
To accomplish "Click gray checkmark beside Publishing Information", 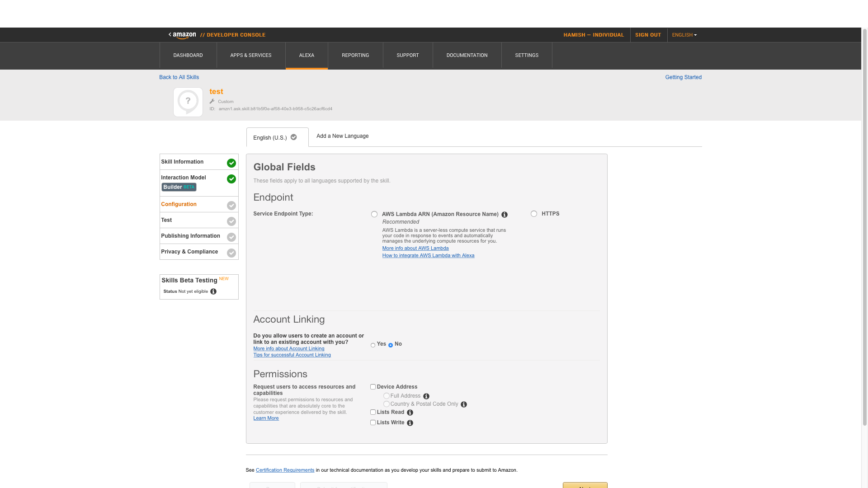I will tap(231, 237).
